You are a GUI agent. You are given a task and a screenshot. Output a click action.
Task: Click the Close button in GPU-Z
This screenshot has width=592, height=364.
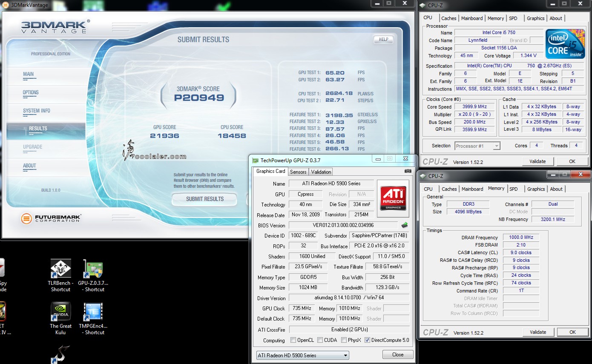[398, 354]
